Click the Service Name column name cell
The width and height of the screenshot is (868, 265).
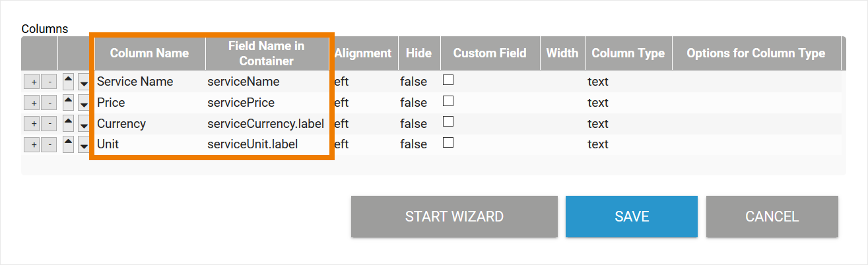(x=135, y=82)
